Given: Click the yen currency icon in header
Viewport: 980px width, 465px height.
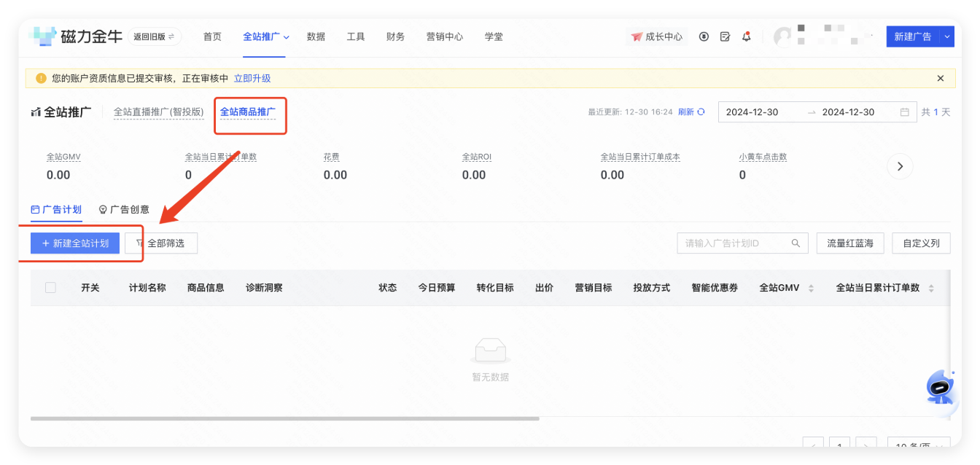Looking at the screenshot, I should 704,36.
